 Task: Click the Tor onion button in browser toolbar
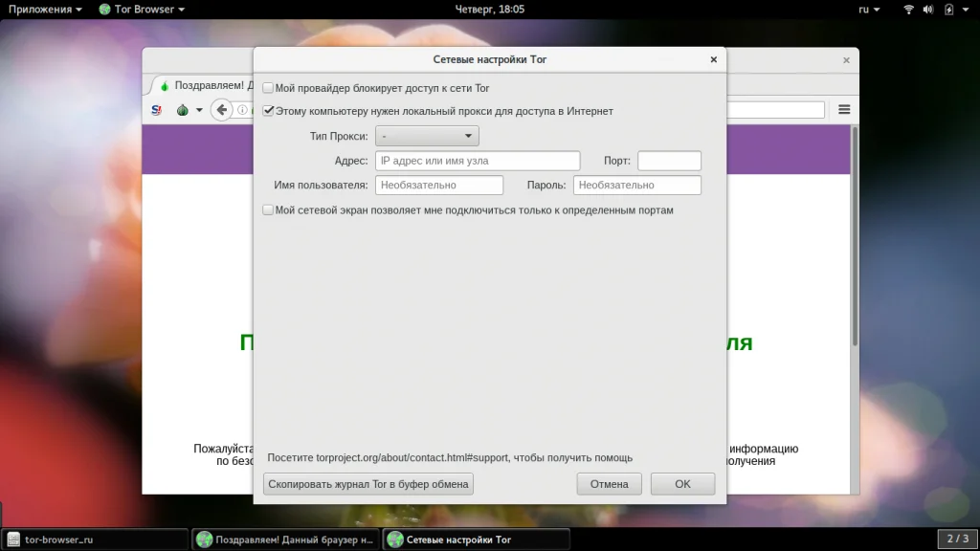183,110
